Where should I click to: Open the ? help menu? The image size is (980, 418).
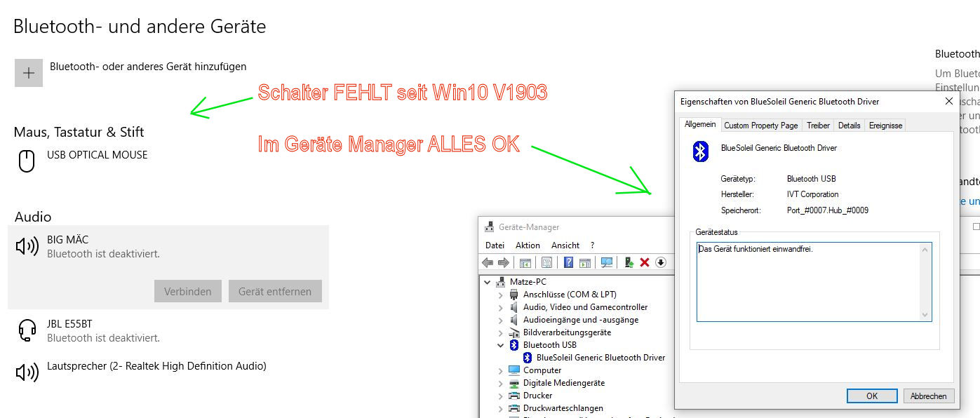(593, 245)
